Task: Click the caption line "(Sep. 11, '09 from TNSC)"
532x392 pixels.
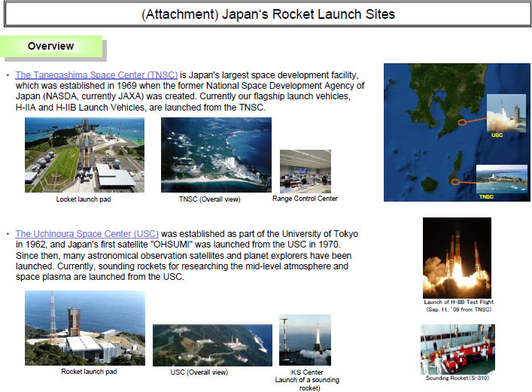Action: [459, 309]
